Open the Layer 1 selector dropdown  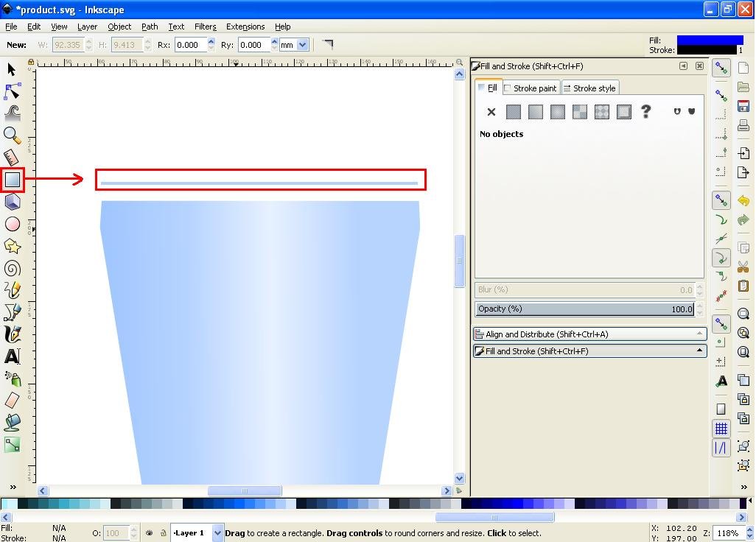(217, 532)
